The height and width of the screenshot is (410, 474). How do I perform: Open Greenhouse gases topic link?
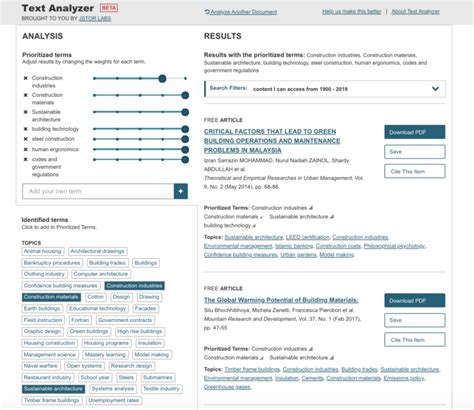pyautogui.click(x=227, y=387)
